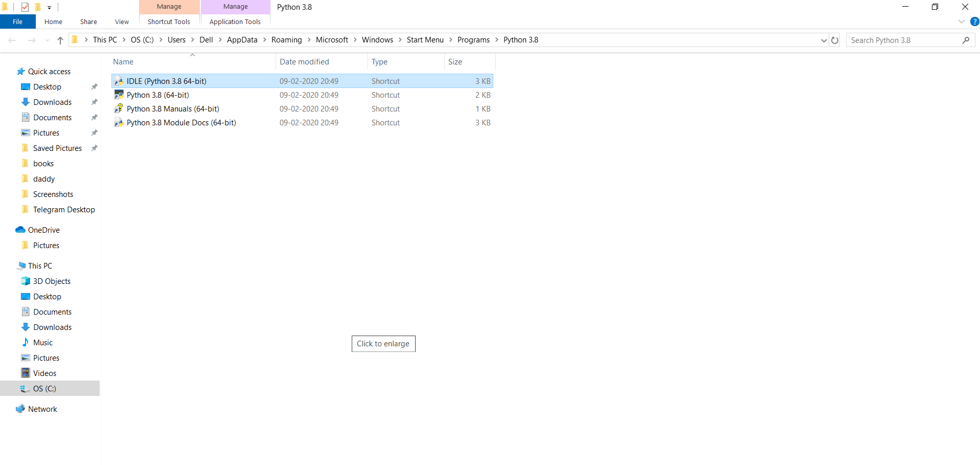The height and width of the screenshot is (465, 980).
Task: Click the Music note icon in sidebar
Action: pyautogui.click(x=26, y=342)
